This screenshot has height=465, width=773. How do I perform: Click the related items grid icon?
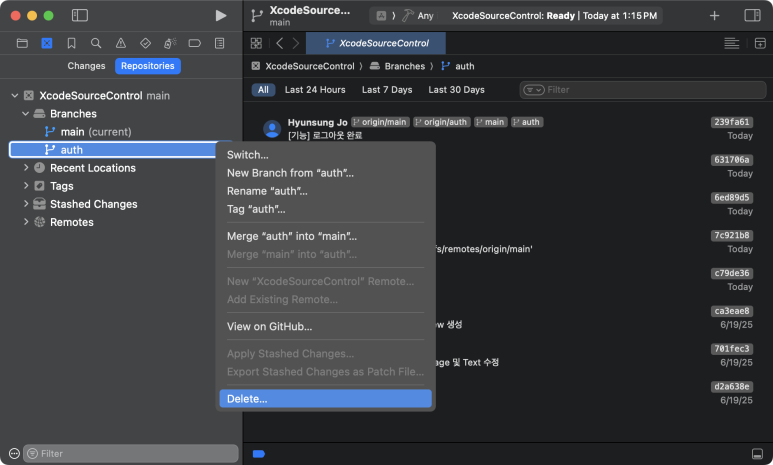pyautogui.click(x=256, y=43)
